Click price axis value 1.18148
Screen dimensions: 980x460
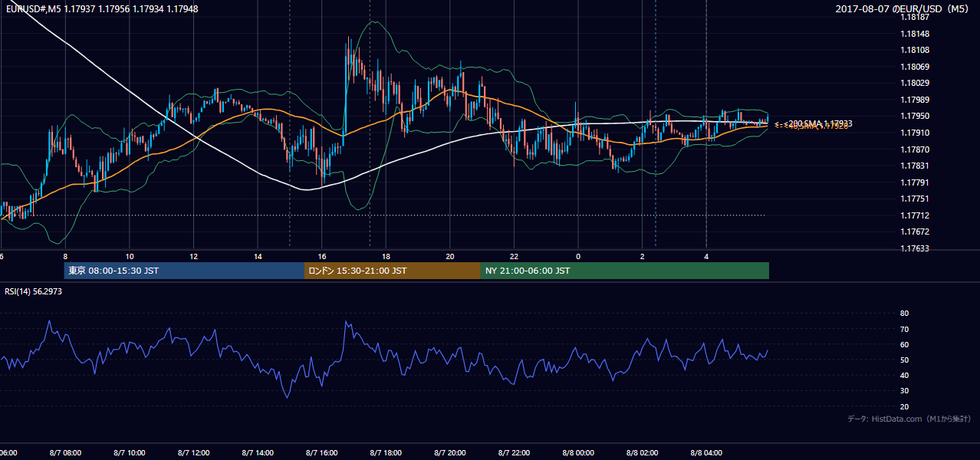pyautogui.click(x=914, y=34)
